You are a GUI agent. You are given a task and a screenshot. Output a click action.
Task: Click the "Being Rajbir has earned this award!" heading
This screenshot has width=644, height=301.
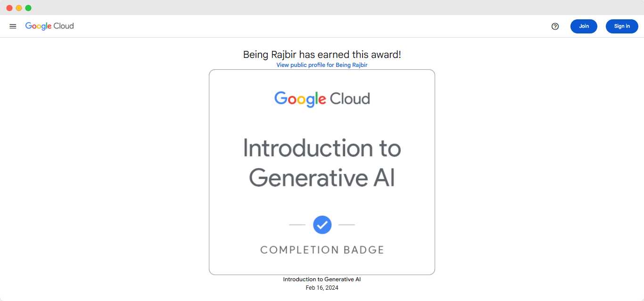tap(322, 55)
